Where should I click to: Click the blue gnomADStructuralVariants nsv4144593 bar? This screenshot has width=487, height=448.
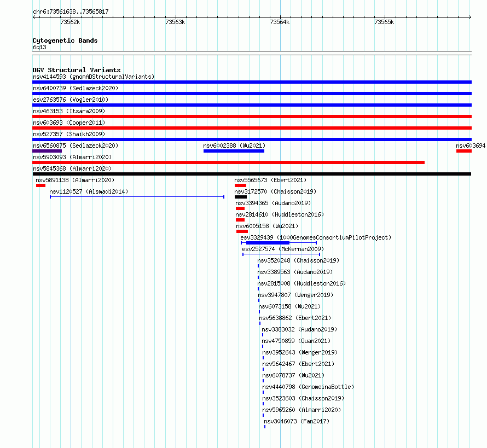point(252,82)
